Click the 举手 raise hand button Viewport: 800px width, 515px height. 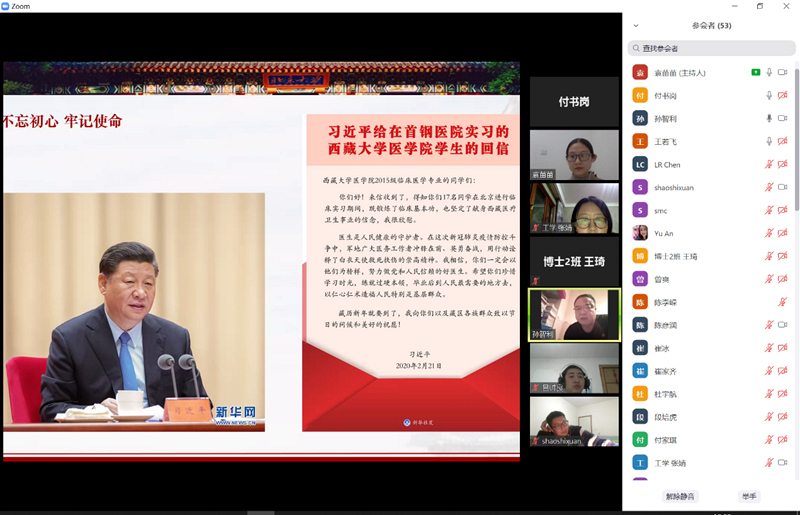[x=749, y=496]
